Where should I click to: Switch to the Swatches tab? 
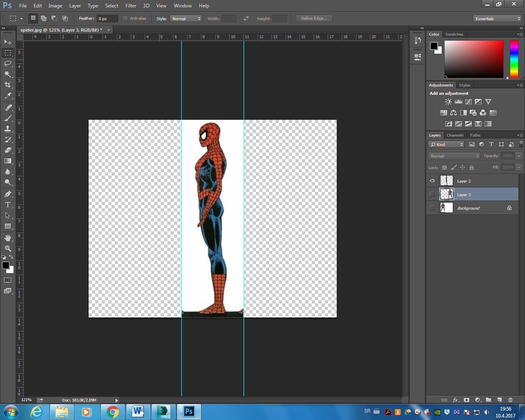[454, 34]
